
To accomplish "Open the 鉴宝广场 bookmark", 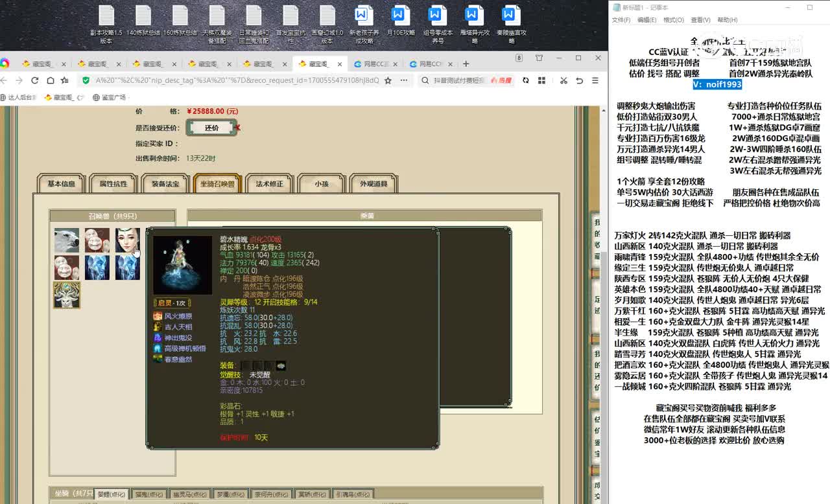I will coord(110,98).
